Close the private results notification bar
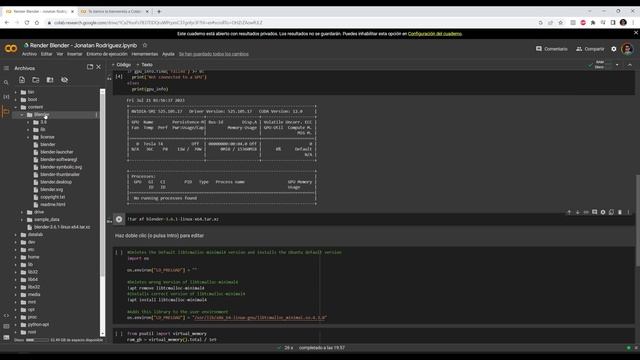 tap(636, 33)
